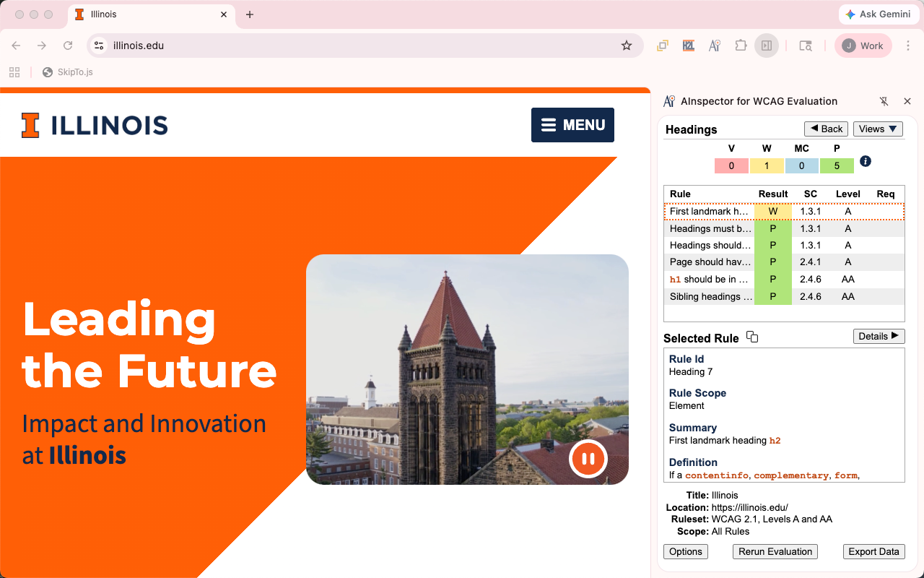Click the Location URL https://illinois.edu/

pos(750,507)
